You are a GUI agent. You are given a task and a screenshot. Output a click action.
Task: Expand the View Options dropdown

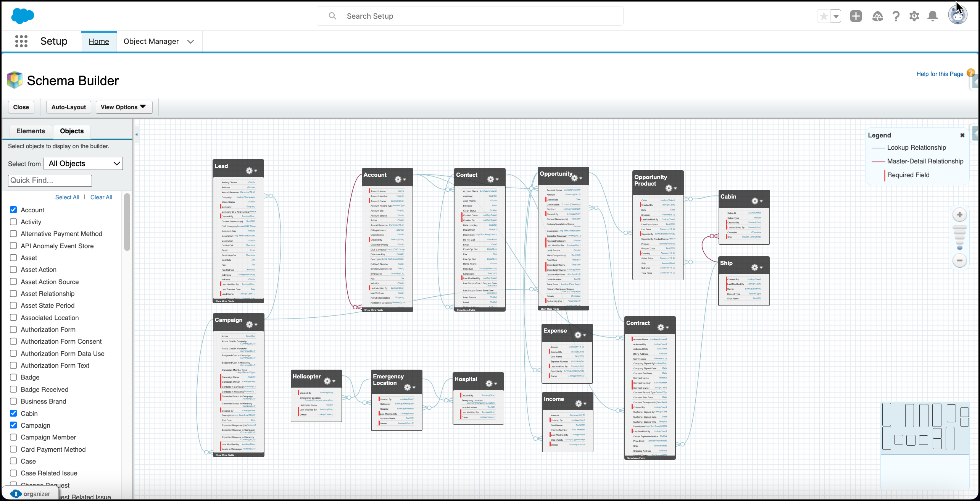pyautogui.click(x=124, y=107)
